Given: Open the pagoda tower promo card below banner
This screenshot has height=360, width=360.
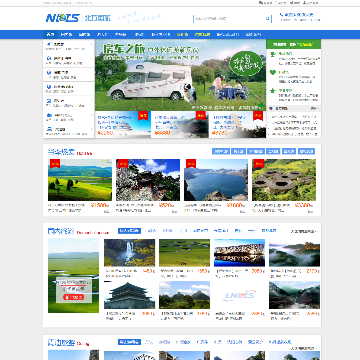Looking at the screenshot, I should click(237, 124).
